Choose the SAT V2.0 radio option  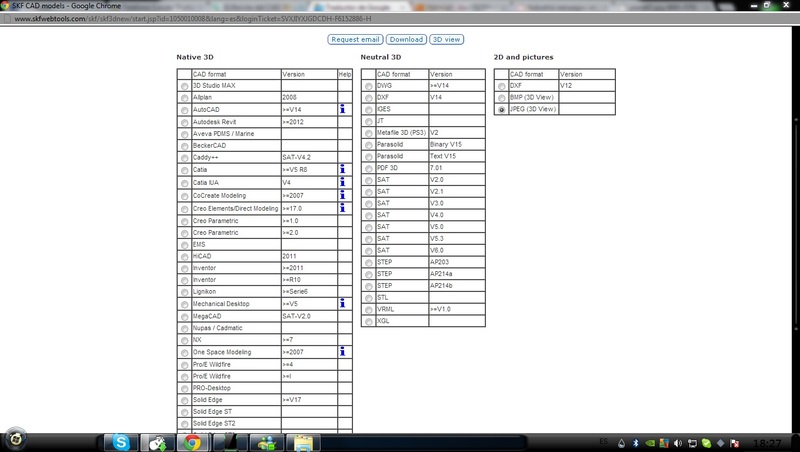369,181
